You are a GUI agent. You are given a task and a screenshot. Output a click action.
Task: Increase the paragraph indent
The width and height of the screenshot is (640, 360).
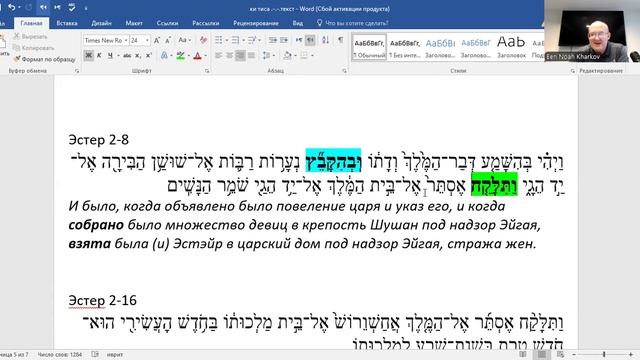point(284,40)
